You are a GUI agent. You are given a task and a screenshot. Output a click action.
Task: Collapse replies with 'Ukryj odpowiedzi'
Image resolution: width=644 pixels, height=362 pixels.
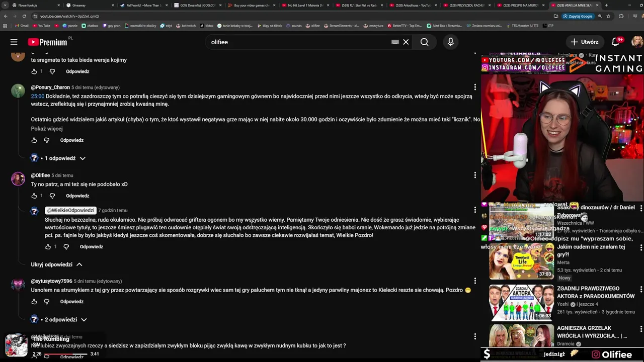(x=56, y=264)
